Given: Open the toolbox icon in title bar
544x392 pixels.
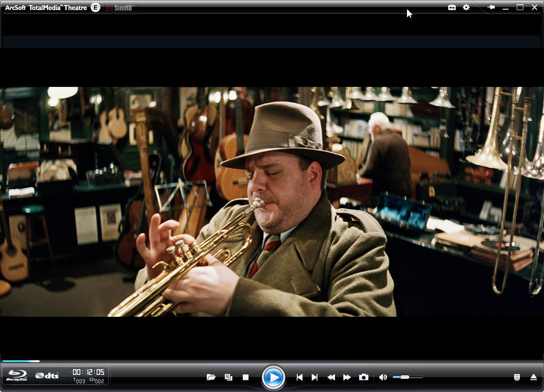Looking at the screenshot, I should (452, 7).
